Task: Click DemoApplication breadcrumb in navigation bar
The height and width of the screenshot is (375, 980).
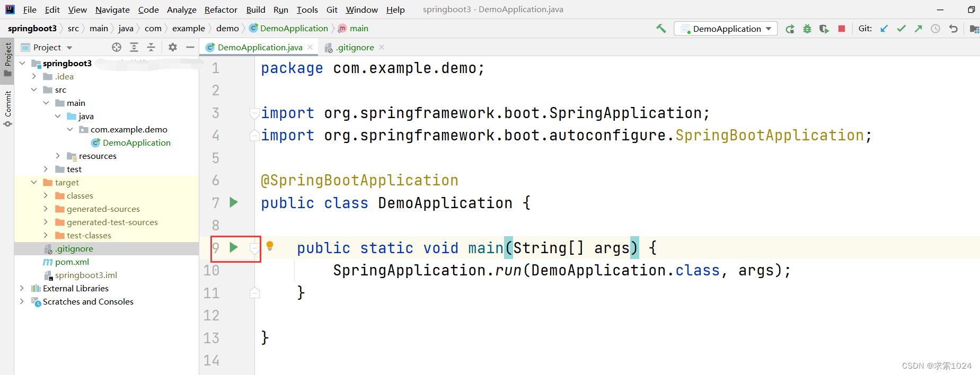Action: [x=289, y=29]
